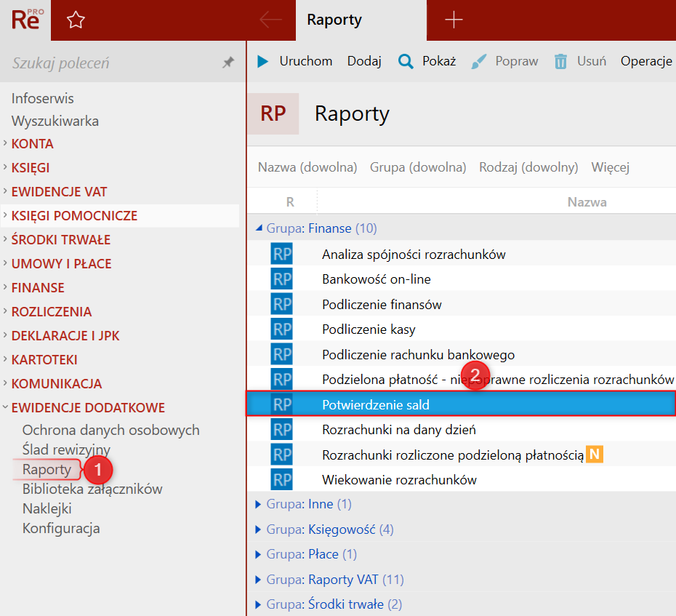Open Operacje menu in toolbar
676x616 pixels.
point(645,61)
